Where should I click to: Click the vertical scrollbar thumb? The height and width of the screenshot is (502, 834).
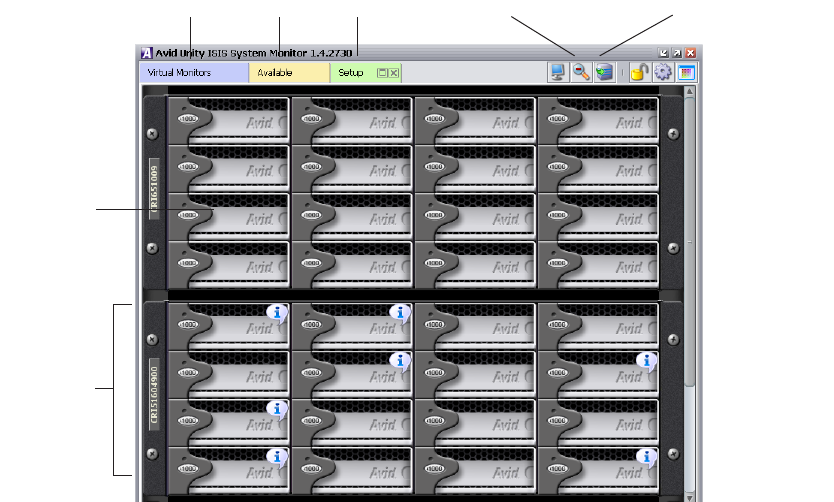(x=689, y=242)
